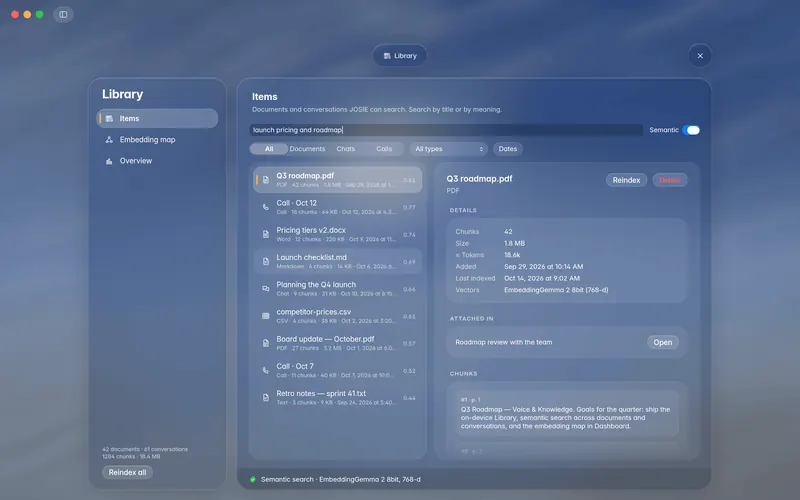The height and width of the screenshot is (500, 800).
Task: Select Retro notes — sprint 41.txt result
Action: point(338,397)
